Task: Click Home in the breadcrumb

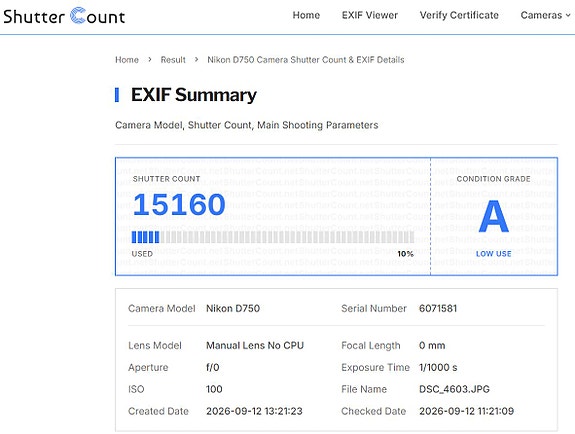Action: pyautogui.click(x=127, y=59)
